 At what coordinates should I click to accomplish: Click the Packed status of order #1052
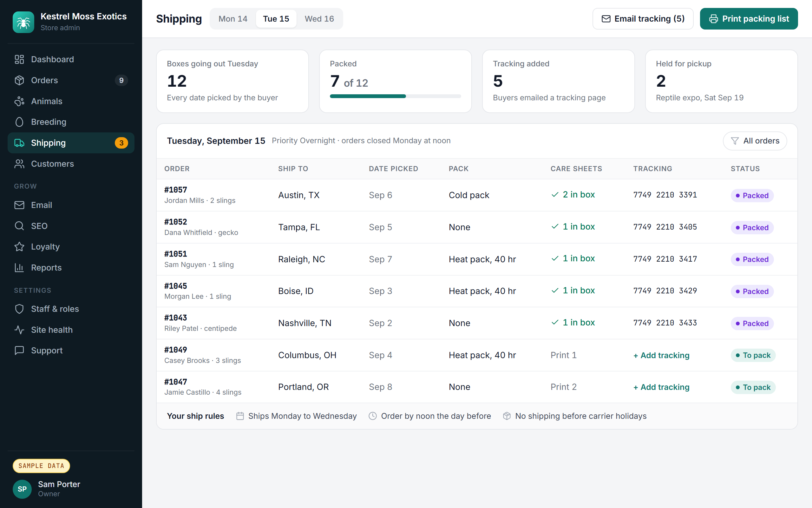[x=752, y=227]
